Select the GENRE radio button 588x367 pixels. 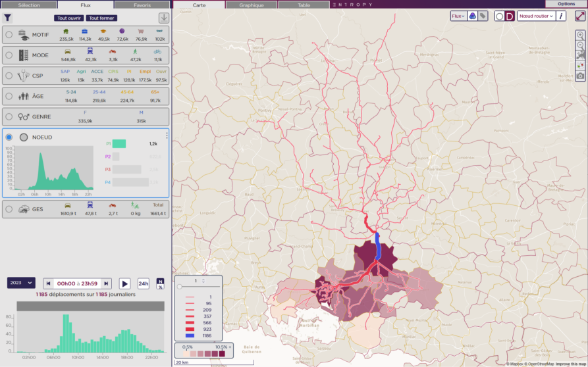point(9,117)
